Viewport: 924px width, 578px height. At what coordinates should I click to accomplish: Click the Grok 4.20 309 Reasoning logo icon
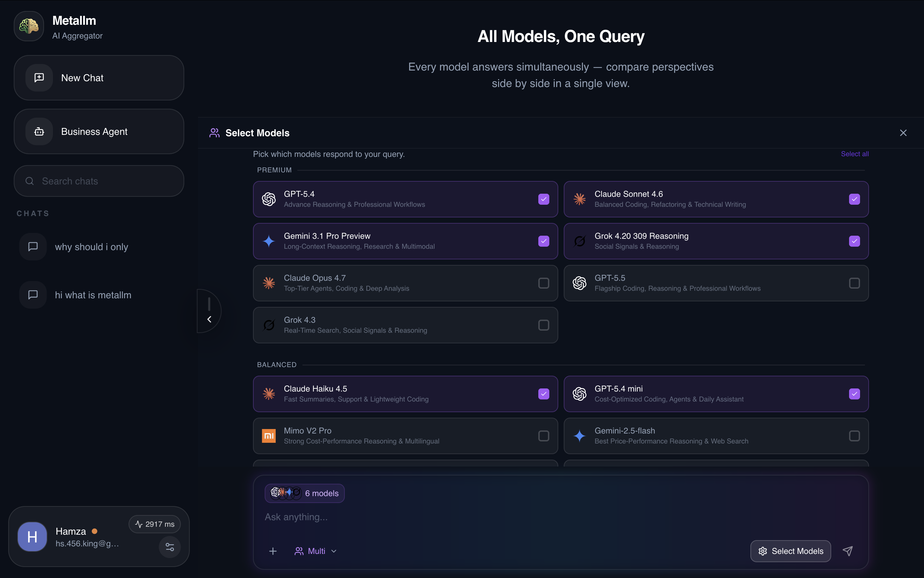[580, 241]
